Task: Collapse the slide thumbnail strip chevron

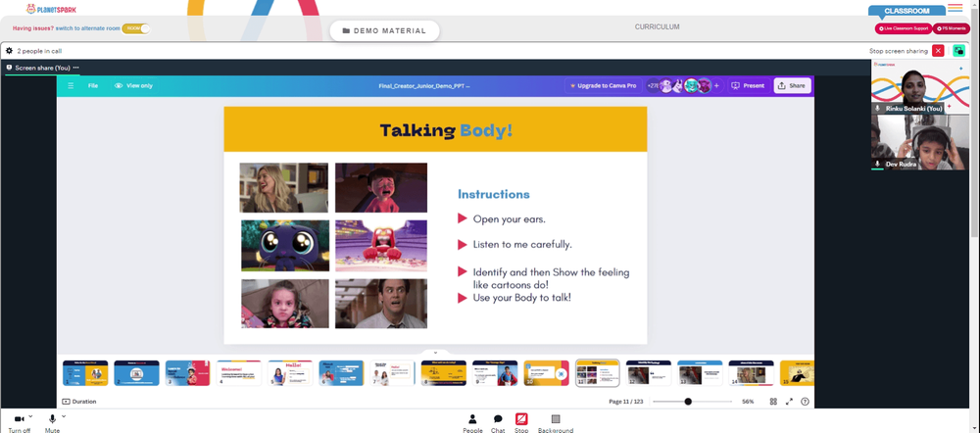Action: (x=436, y=353)
